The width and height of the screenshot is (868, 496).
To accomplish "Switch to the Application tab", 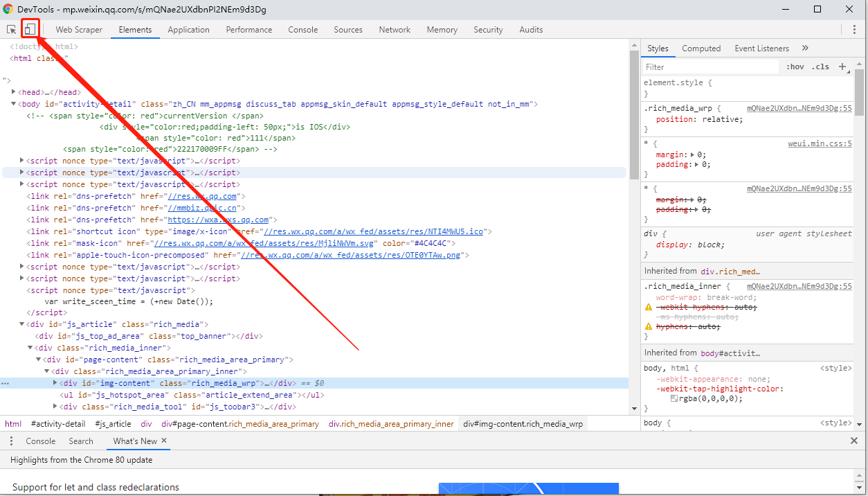I will (x=188, y=30).
